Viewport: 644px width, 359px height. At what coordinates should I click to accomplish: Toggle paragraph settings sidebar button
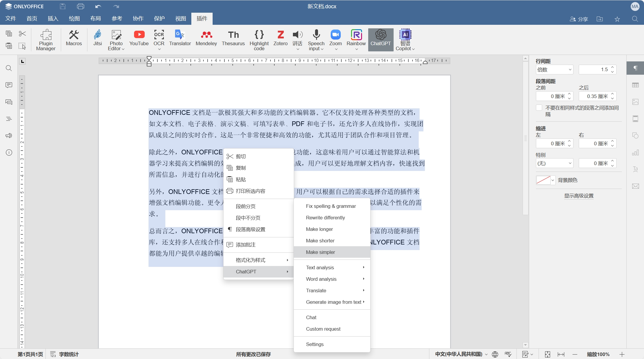pyautogui.click(x=635, y=68)
